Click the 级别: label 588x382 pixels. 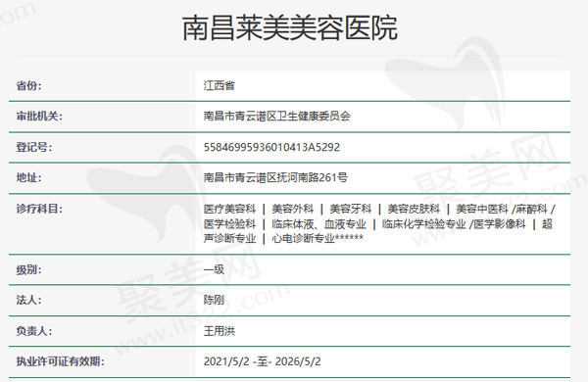(28, 269)
